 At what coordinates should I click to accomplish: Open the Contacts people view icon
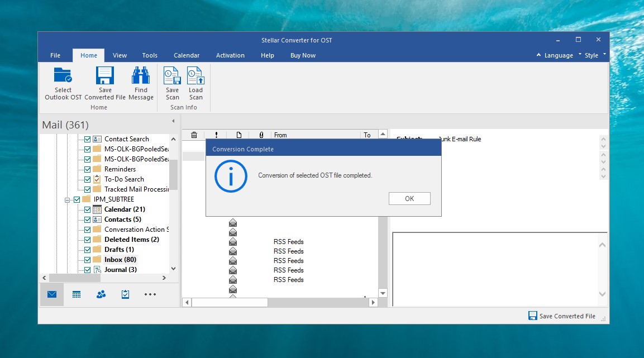[101, 294]
